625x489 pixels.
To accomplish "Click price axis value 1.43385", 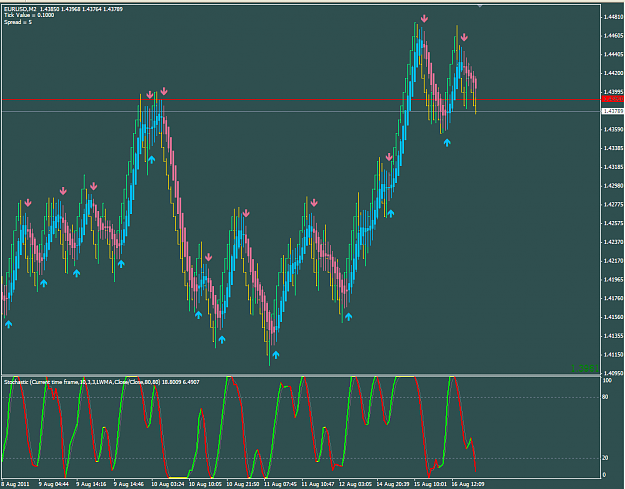I will (613, 148).
